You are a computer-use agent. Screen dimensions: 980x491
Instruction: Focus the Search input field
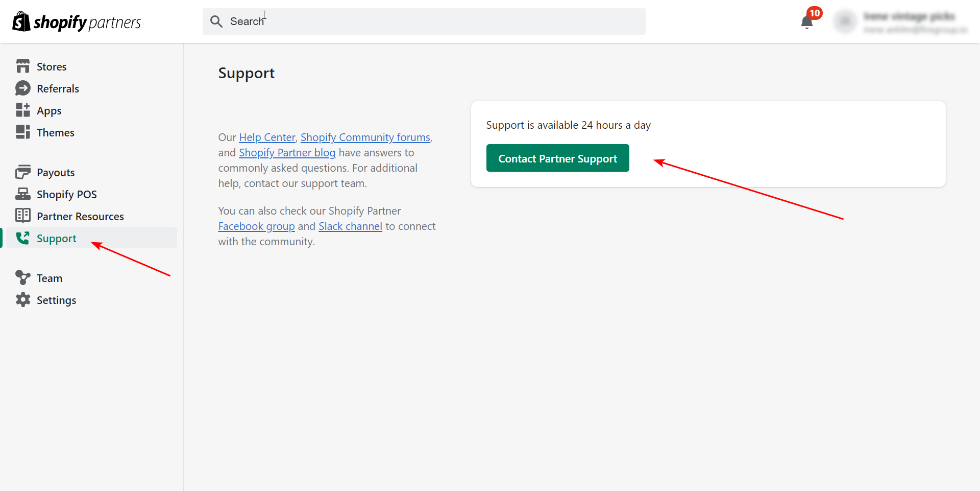click(424, 21)
